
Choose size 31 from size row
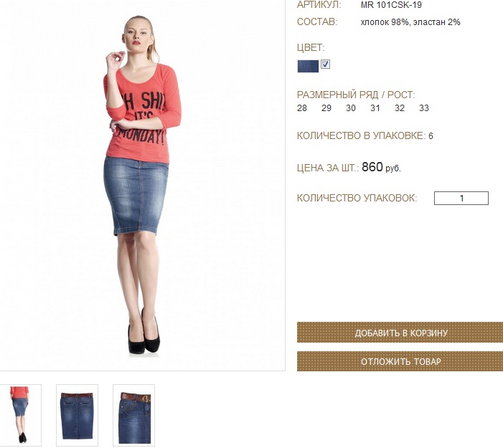coord(375,108)
